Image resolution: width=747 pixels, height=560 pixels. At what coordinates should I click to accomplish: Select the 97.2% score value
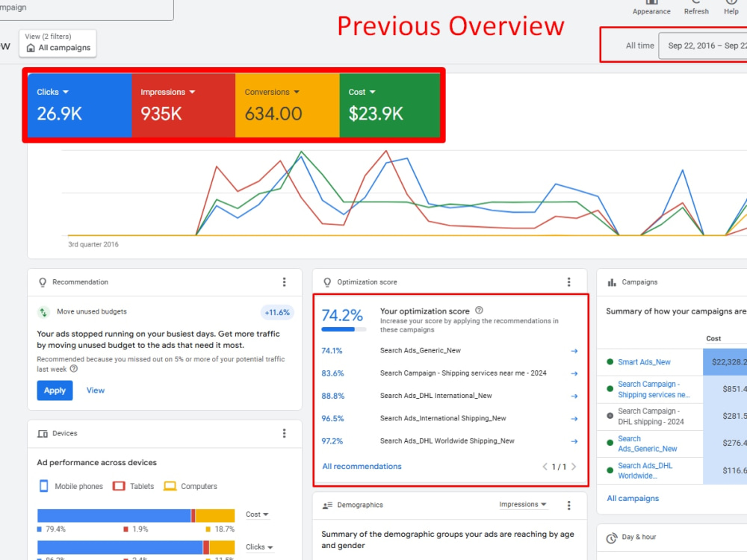coord(332,441)
